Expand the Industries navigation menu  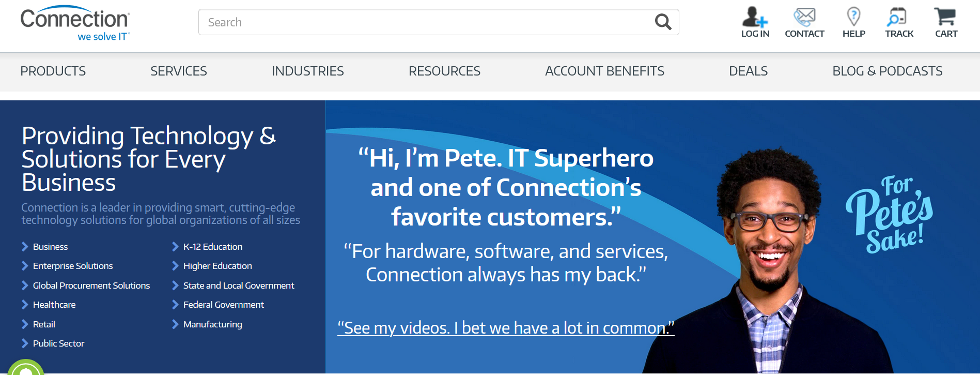(308, 71)
